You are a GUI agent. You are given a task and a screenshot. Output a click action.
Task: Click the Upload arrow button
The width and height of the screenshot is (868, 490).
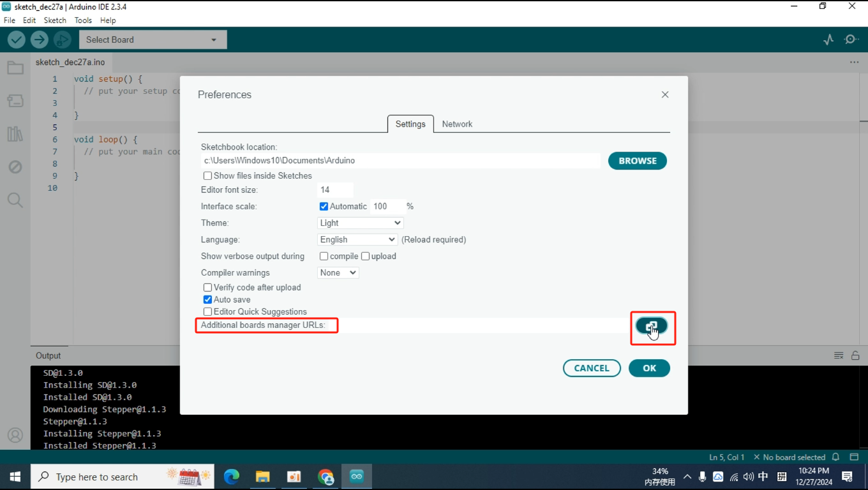(x=40, y=40)
